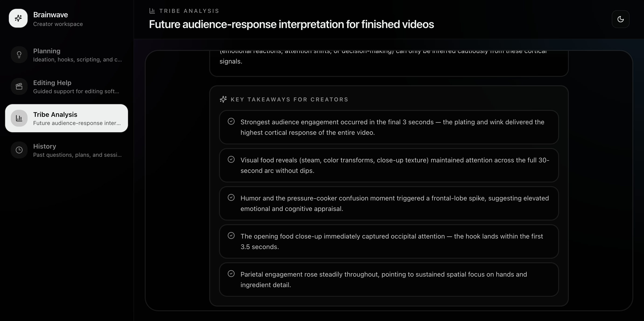
Task: Toggle dark mode with the moon button
Action: pyautogui.click(x=620, y=19)
